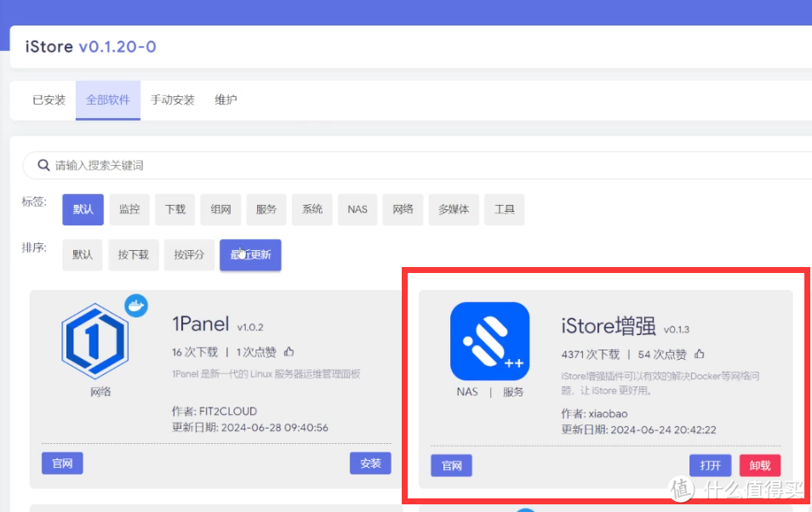Switch to the 已安装 tab
This screenshot has width=812, height=512.
coord(49,100)
